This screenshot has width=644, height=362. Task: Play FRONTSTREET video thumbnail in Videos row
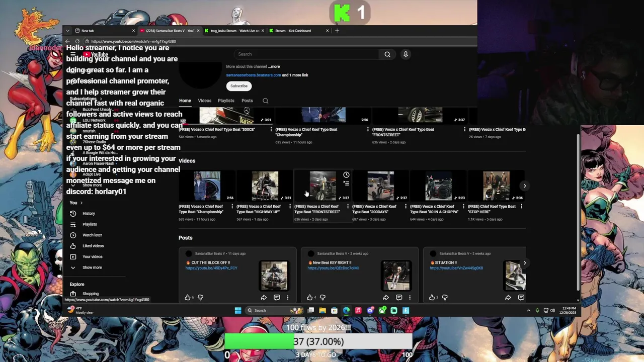tap(323, 186)
